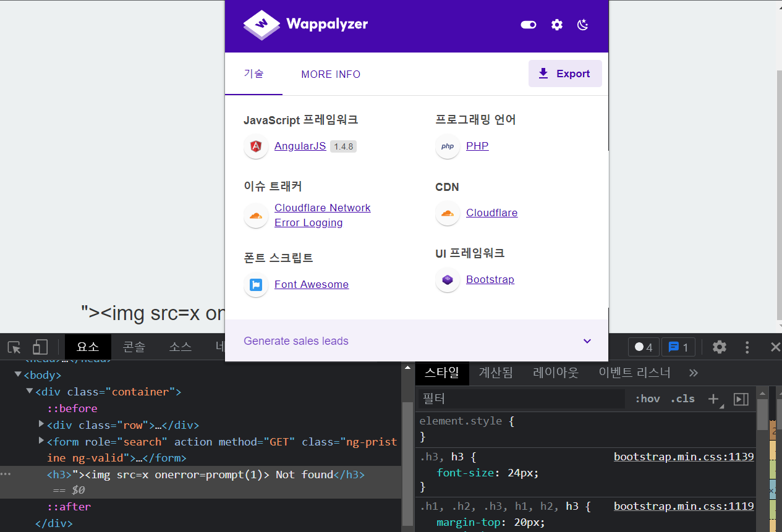Click the 4 errors counter badge
This screenshot has height=532, width=782.
644,347
